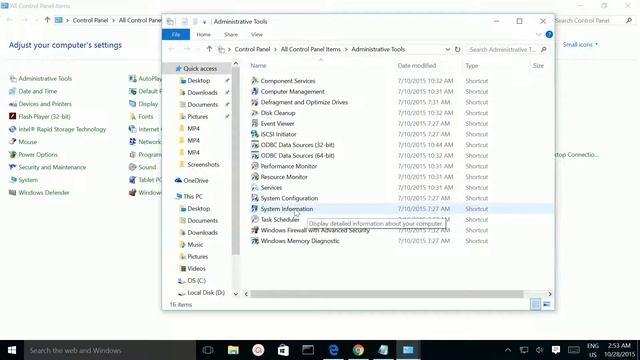
Task: Open Intel Rapid Storage Technology in Control Panel
Action: (62, 129)
